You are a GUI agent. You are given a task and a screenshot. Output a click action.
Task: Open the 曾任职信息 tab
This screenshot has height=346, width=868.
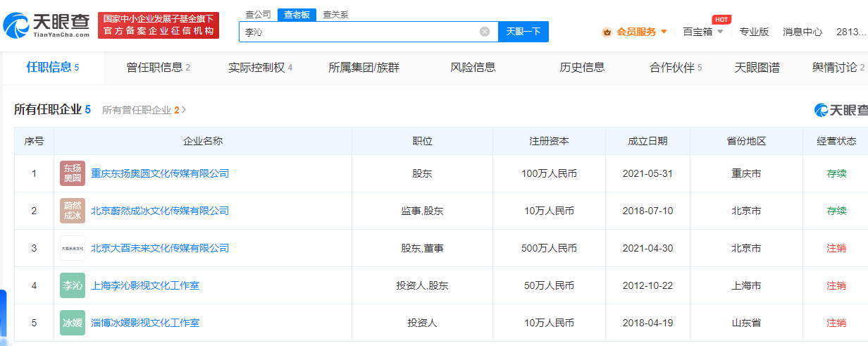point(159,68)
